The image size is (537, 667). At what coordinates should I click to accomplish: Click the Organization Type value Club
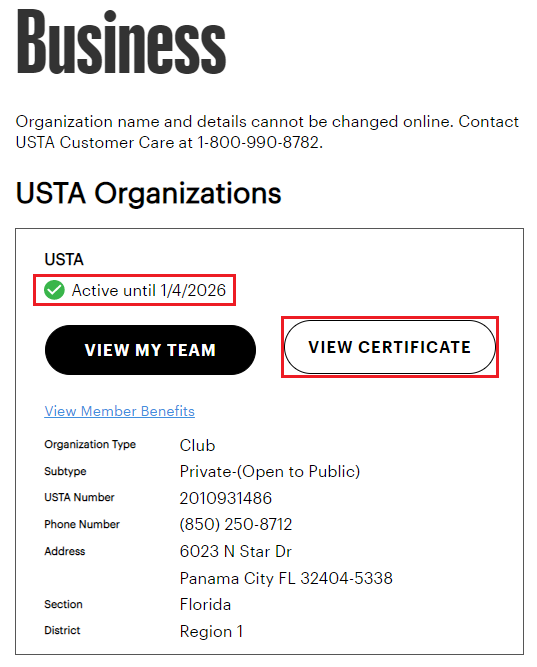pyautogui.click(x=197, y=445)
